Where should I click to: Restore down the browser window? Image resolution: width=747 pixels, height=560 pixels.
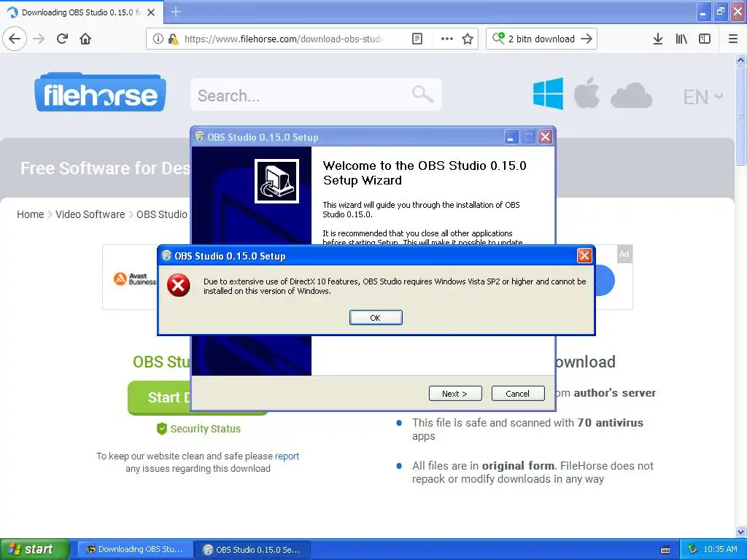[720, 12]
